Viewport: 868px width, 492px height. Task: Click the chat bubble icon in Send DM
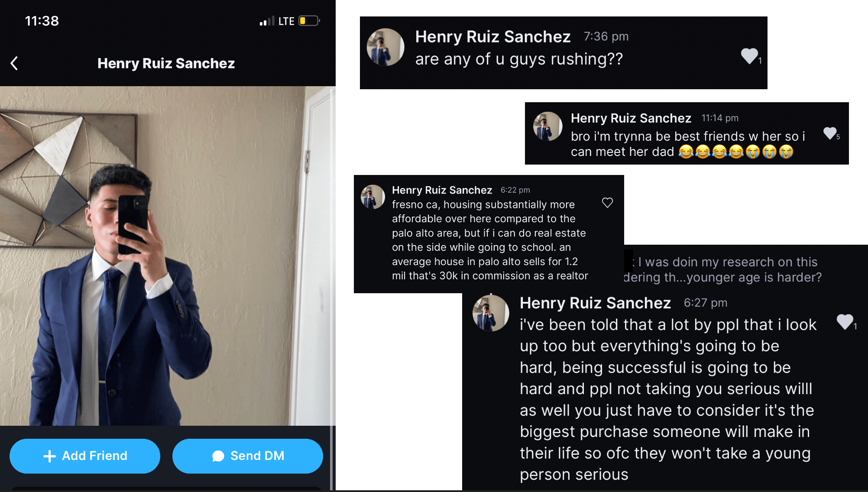click(x=218, y=456)
